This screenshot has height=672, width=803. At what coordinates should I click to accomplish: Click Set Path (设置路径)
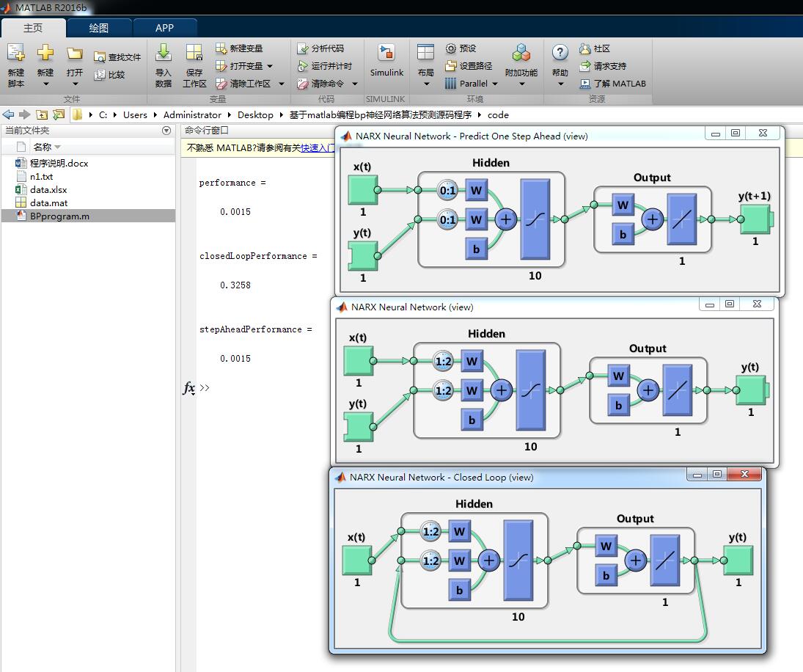tap(469, 66)
